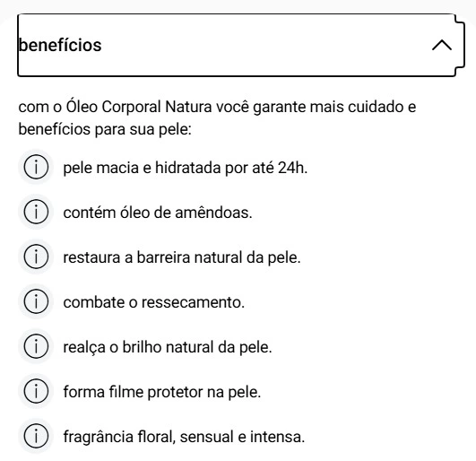Click Óleo Corporal Natura in the intro sentence
Image resolution: width=476 pixels, height=461 pixels.
139,108
